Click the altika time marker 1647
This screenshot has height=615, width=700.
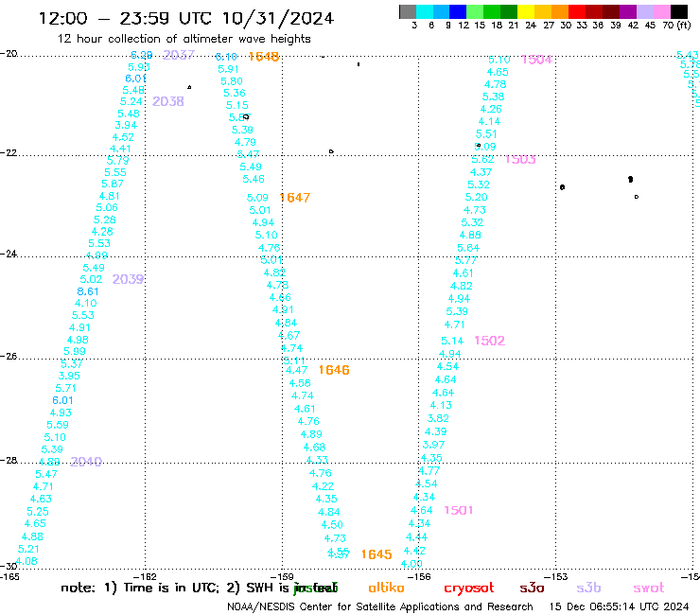click(x=294, y=198)
